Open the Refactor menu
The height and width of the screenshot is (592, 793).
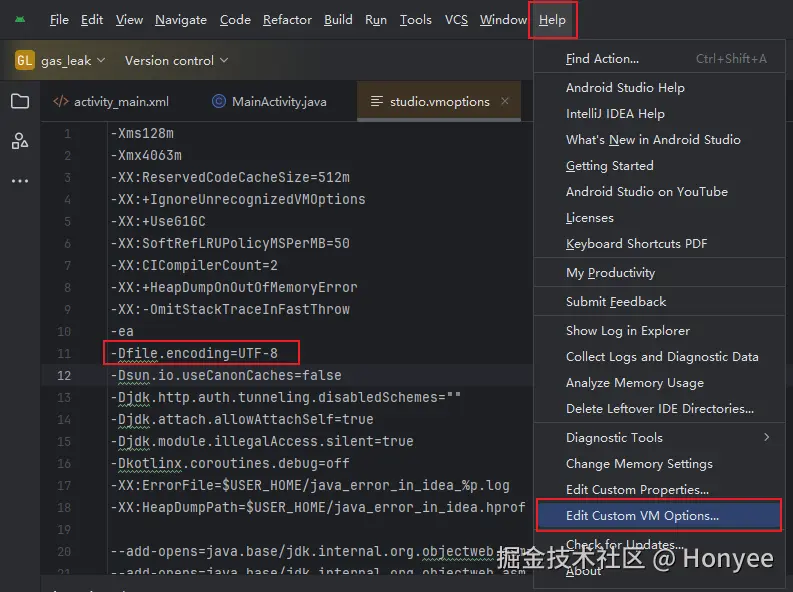tap(287, 20)
